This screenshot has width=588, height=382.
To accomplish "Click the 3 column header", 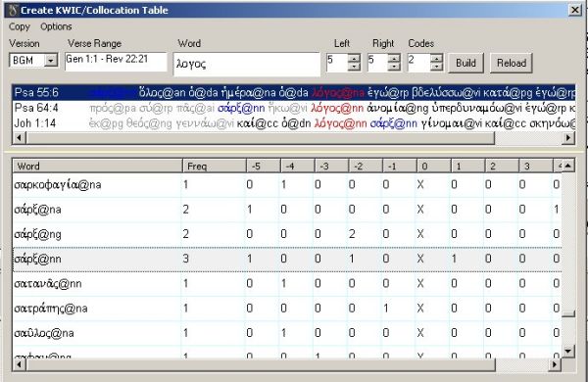I will coord(536,166).
